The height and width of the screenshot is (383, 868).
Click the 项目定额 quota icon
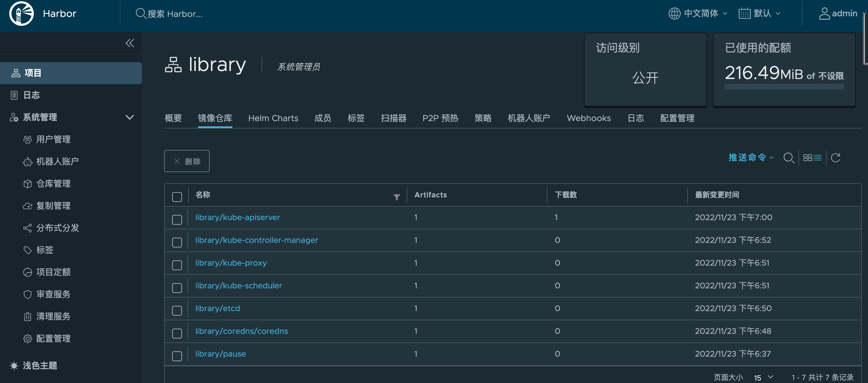(x=28, y=272)
